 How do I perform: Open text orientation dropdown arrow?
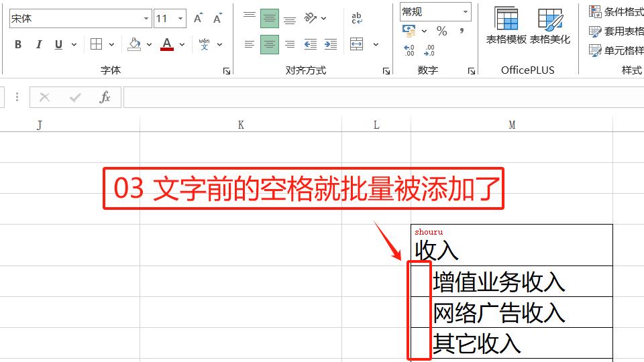[x=323, y=18]
